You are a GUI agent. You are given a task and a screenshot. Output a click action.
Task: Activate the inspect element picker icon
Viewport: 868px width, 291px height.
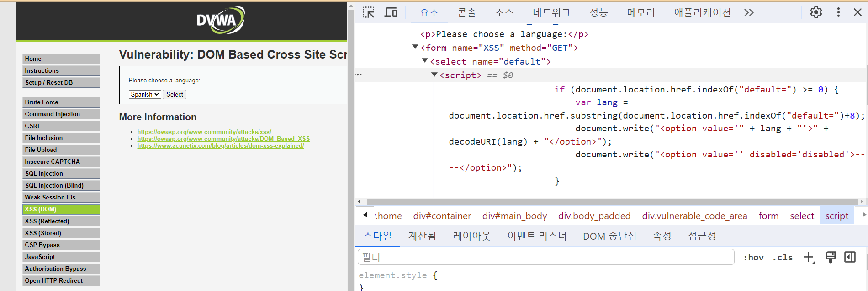point(368,12)
